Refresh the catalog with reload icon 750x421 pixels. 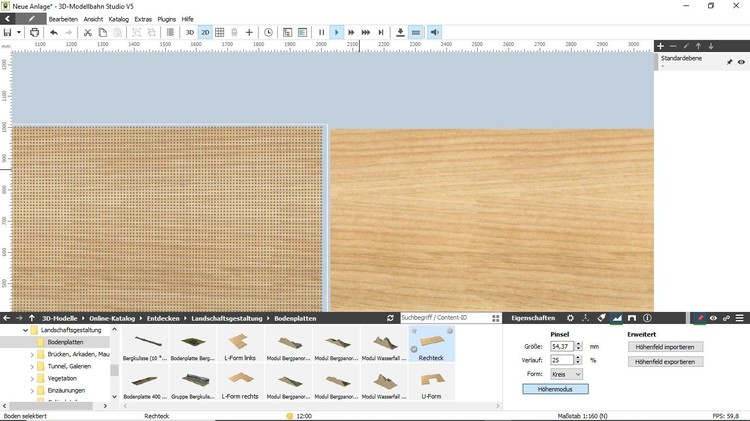coord(390,318)
